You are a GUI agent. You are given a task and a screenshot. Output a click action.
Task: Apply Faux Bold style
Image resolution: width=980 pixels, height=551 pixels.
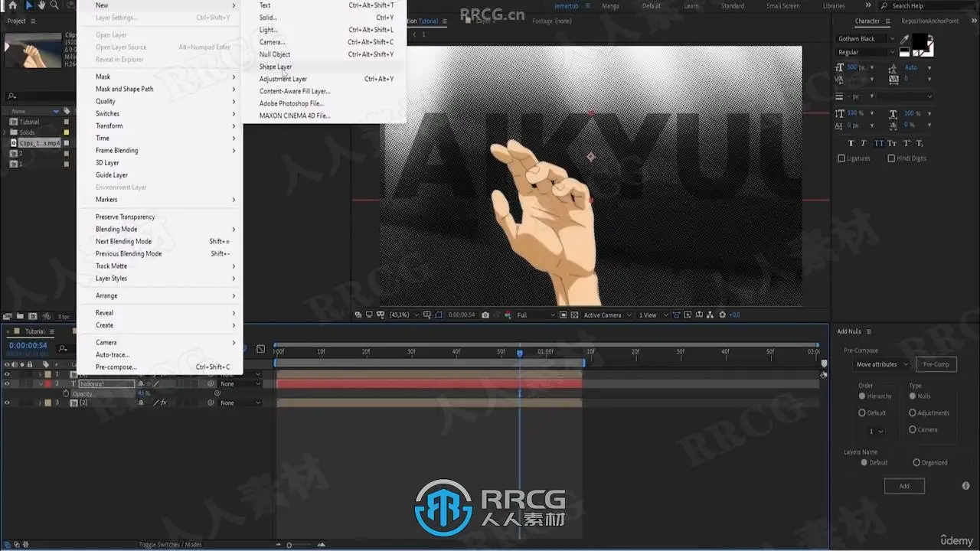[x=851, y=143]
